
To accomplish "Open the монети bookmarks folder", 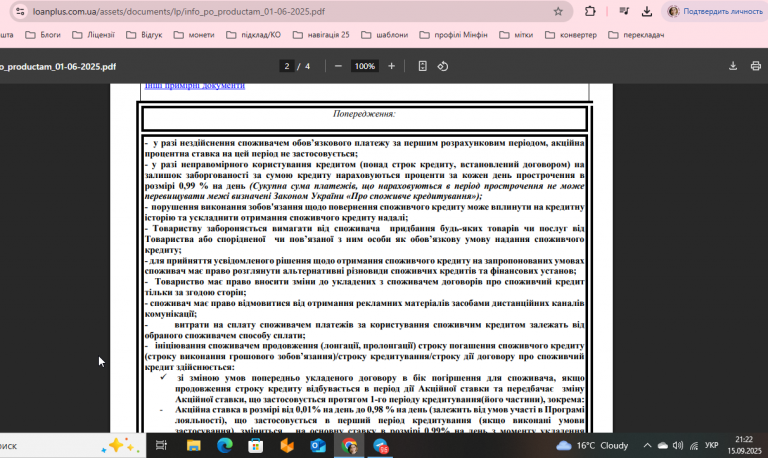I will 194,35.
